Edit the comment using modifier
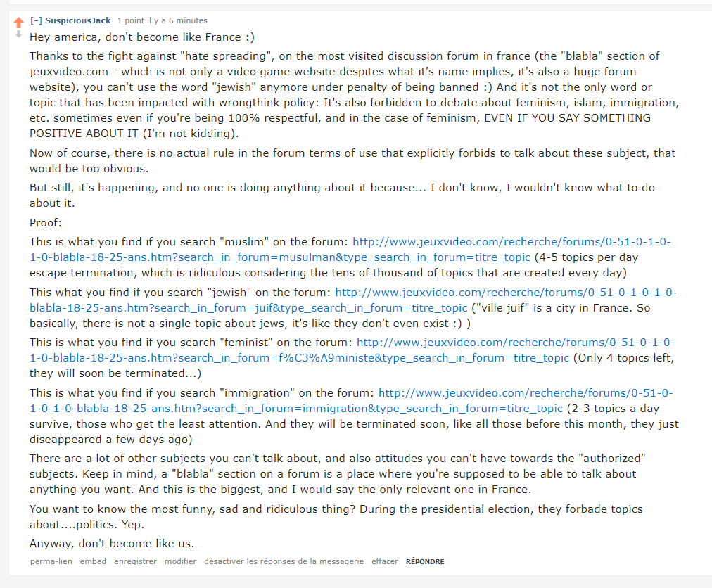 [x=180, y=561]
